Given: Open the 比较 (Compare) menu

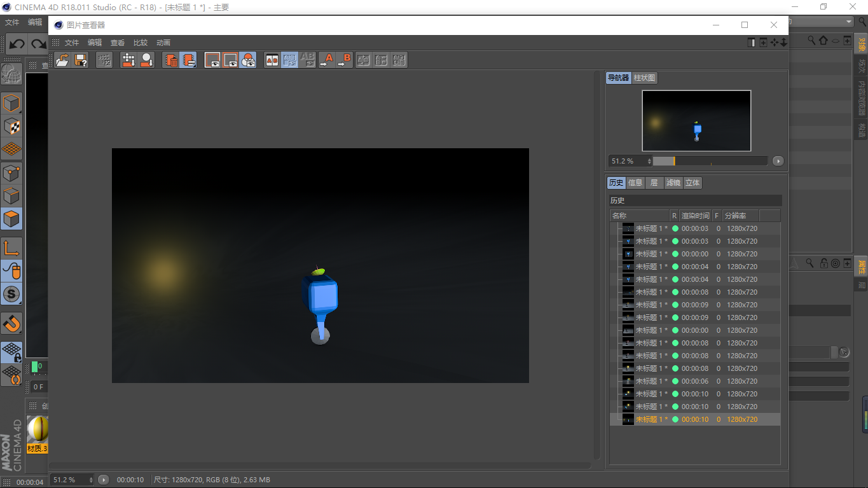Looking at the screenshot, I should (x=141, y=43).
